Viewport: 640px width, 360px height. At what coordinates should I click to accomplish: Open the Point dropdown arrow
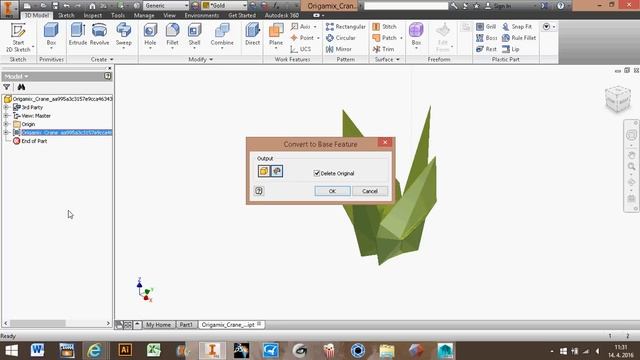click(318, 38)
